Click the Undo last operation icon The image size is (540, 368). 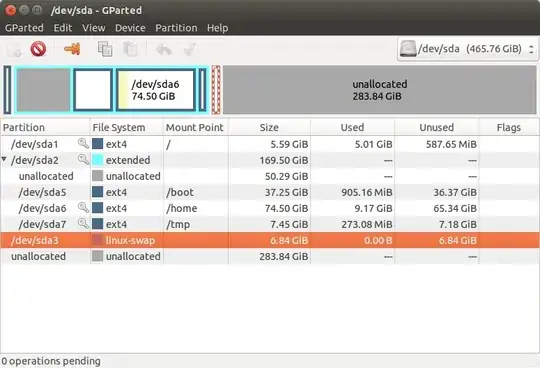(164, 49)
